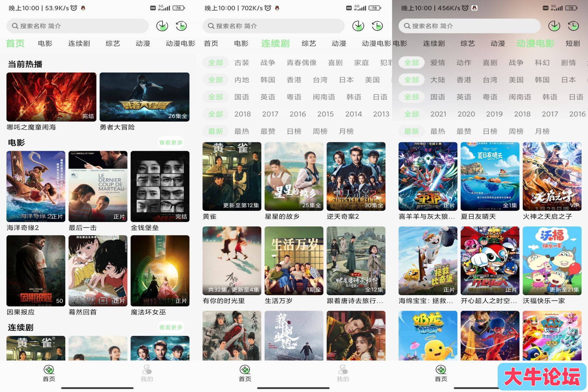Open 因果报应 movie poster
Viewport: 588px width, 392px height.
click(36, 271)
